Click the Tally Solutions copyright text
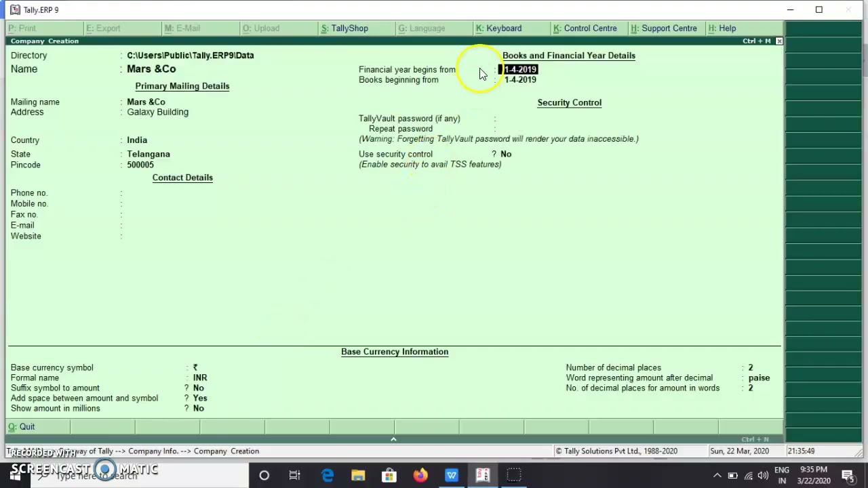The width and height of the screenshot is (868, 488). (x=616, y=451)
